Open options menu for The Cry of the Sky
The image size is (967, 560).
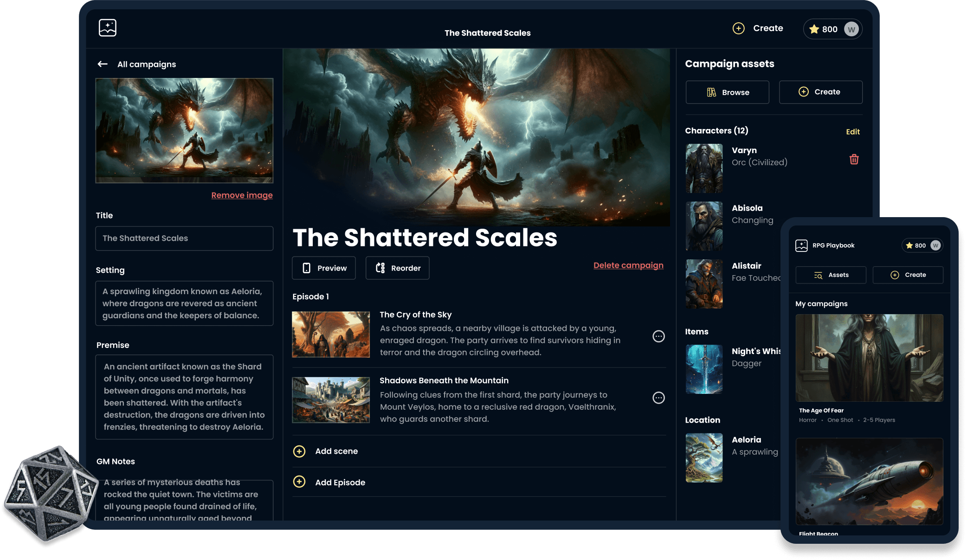coord(658,336)
